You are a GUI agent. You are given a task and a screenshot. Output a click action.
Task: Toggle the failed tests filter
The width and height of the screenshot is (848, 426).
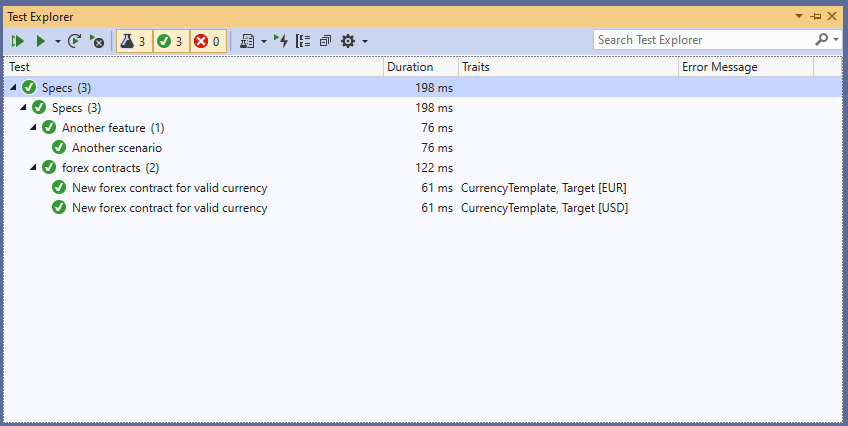[x=207, y=41]
